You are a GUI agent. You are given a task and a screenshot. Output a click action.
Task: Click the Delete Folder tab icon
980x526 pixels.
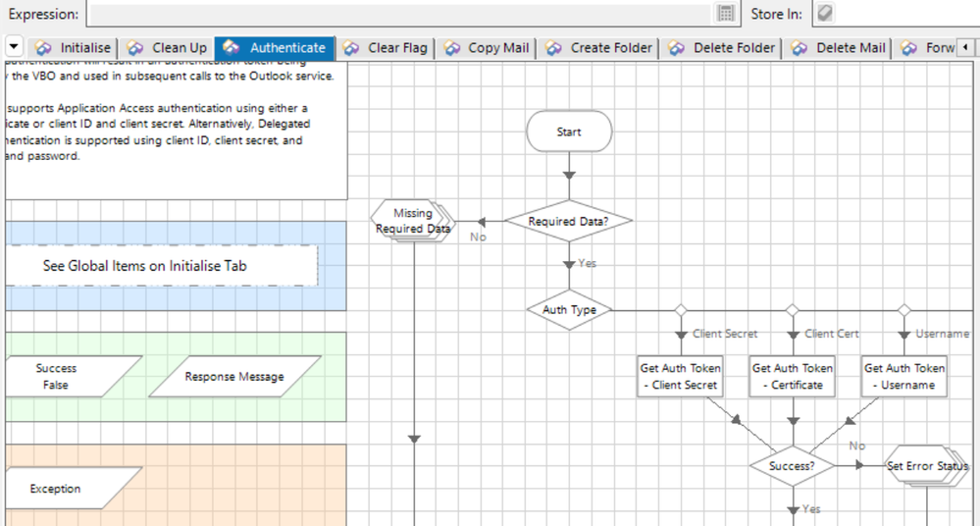(x=676, y=48)
